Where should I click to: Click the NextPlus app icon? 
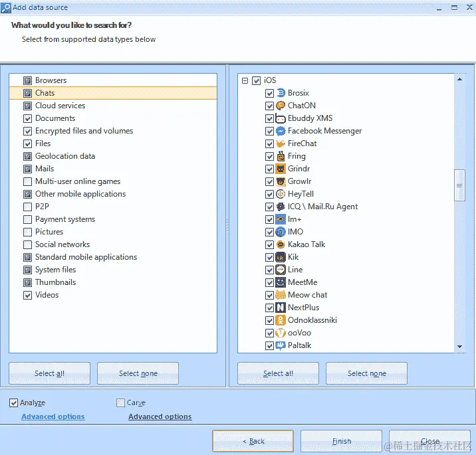(281, 308)
